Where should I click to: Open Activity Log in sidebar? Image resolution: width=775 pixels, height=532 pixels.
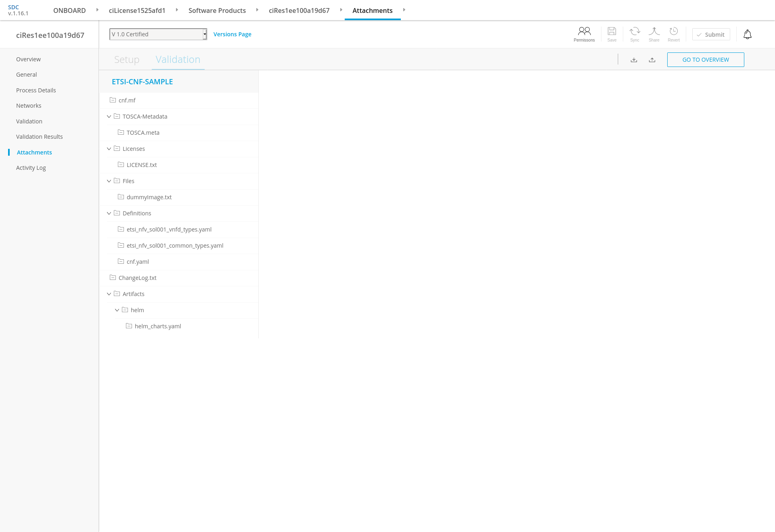31,168
